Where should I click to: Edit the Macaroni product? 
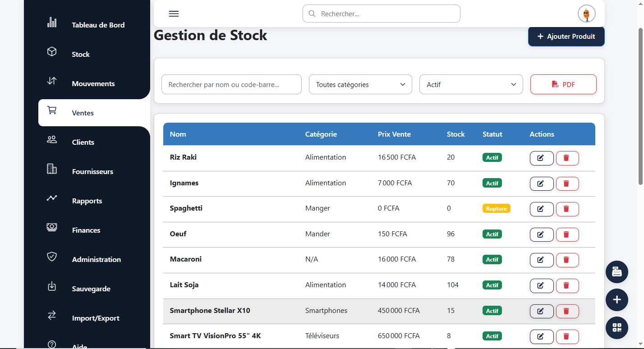pyautogui.click(x=542, y=260)
